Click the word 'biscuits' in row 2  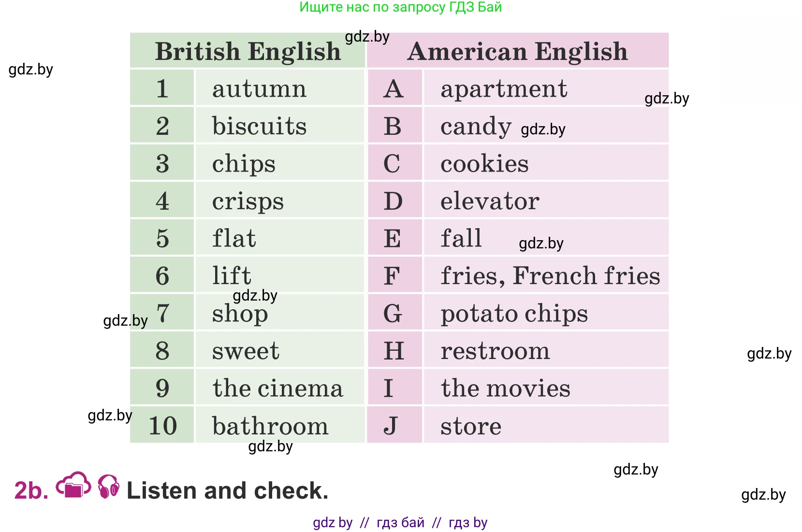[x=259, y=126]
